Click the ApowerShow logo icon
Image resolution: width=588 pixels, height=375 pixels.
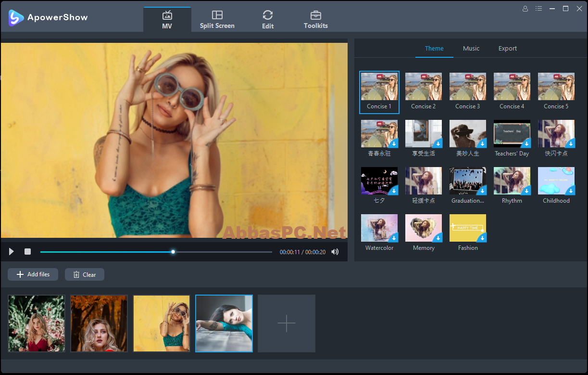coord(16,18)
